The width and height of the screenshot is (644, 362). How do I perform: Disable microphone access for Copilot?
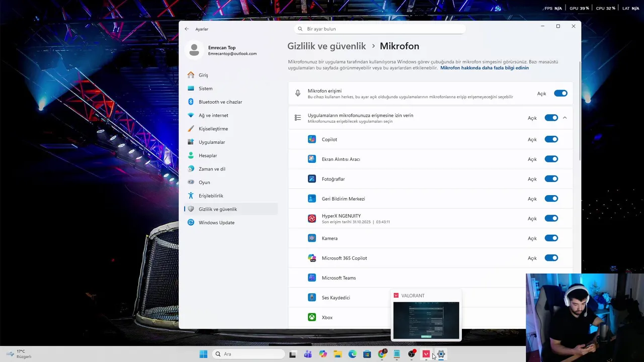pyautogui.click(x=551, y=139)
